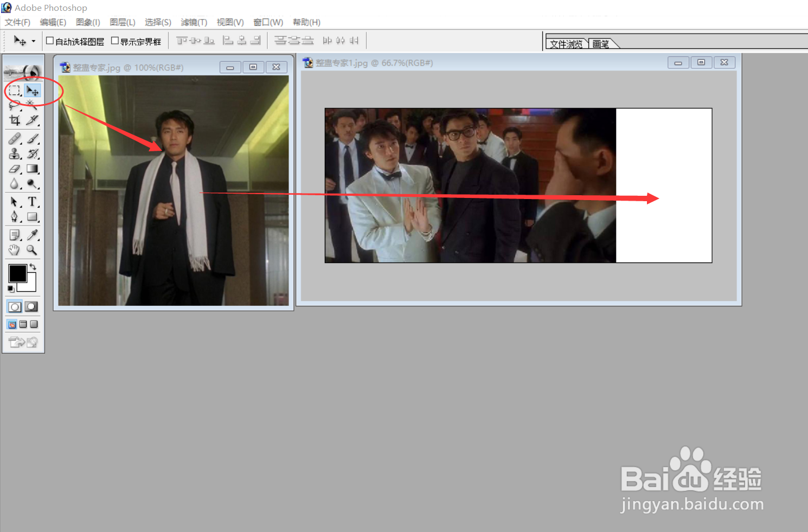Select Standard Screen mode
Image resolution: width=808 pixels, height=532 pixels.
pyautogui.click(x=12, y=324)
